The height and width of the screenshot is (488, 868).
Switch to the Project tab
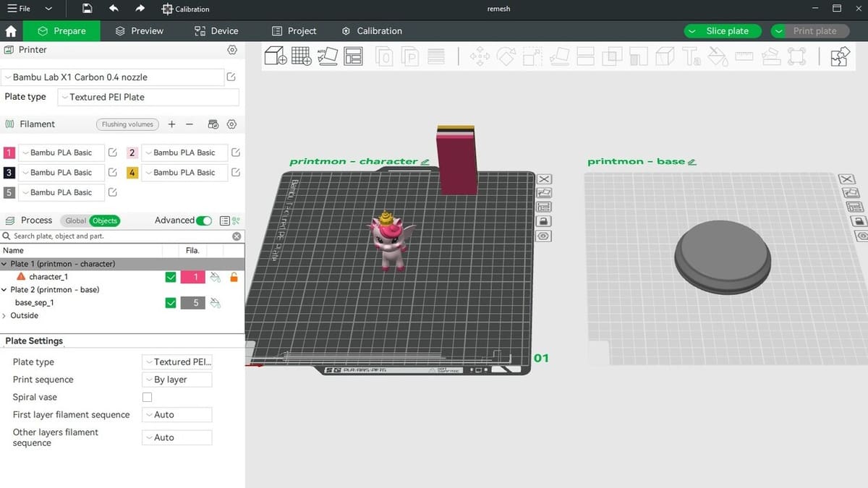coord(294,31)
